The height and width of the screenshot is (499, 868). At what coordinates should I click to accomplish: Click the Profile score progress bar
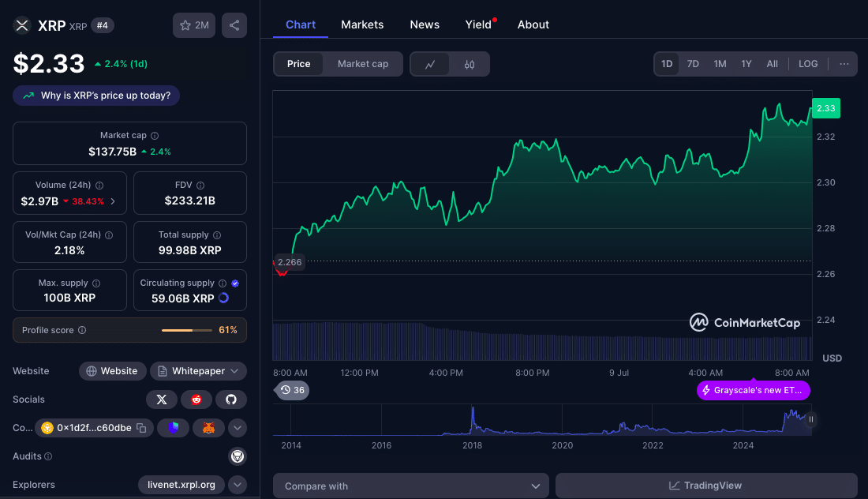(186, 330)
